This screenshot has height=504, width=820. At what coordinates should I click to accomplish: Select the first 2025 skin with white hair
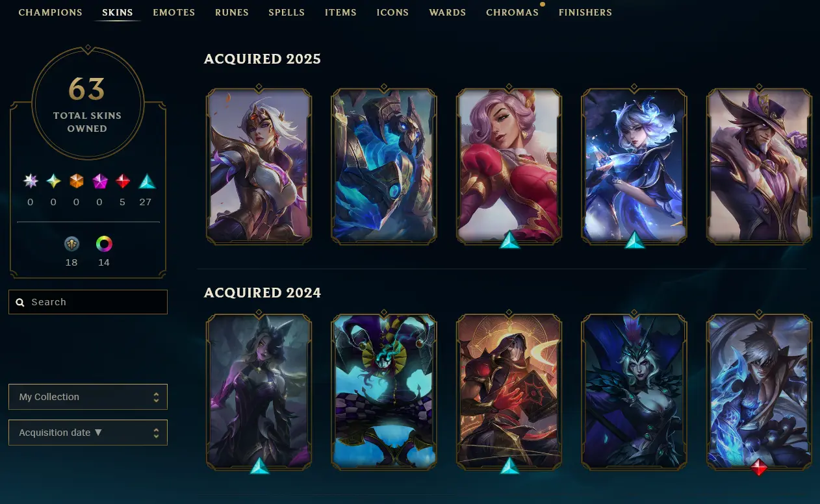(259, 166)
